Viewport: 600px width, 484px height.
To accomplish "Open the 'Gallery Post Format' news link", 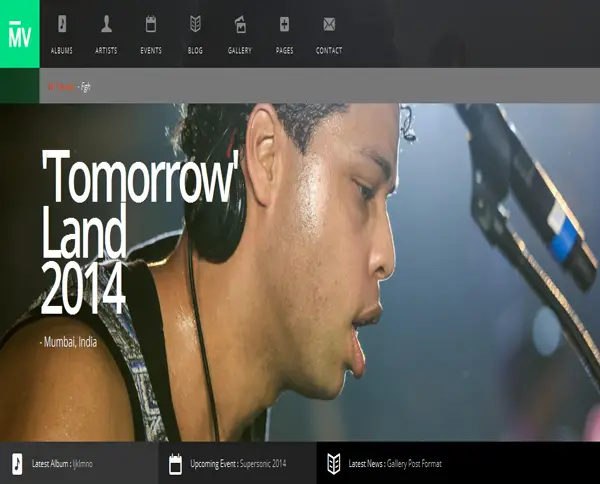I will [414, 464].
